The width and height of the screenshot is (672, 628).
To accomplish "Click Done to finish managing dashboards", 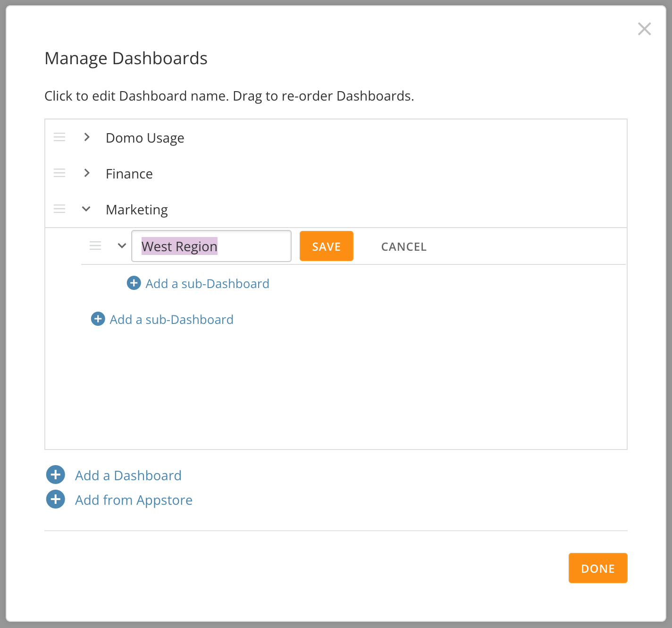I will pyautogui.click(x=598, y=568).
